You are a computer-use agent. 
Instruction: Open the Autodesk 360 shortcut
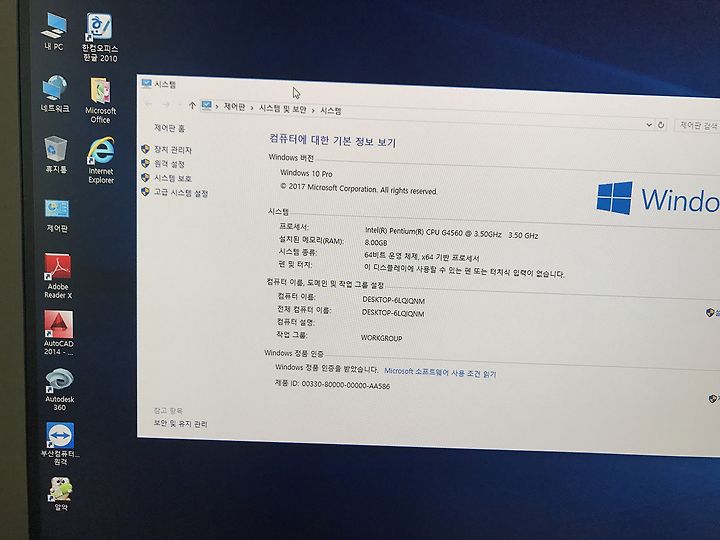click(59, 389)
